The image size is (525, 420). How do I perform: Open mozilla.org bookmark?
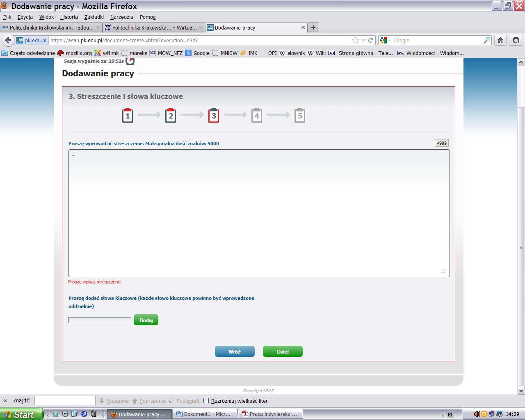[x=75, y=53]
